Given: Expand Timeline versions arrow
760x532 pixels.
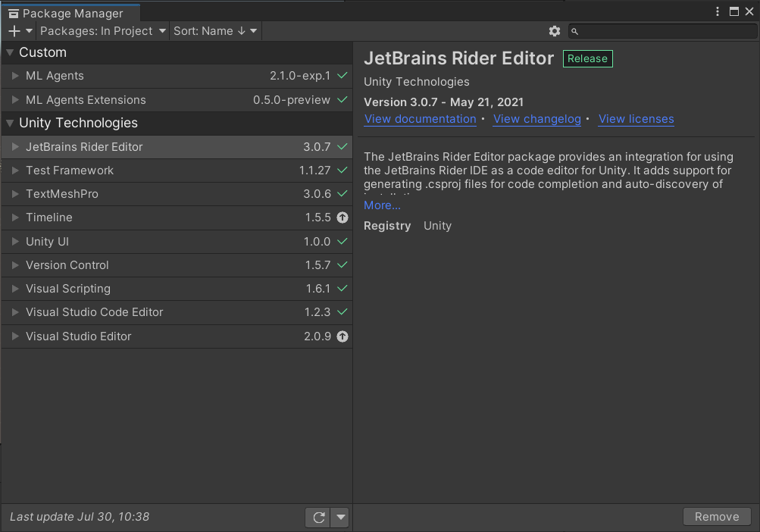Looking at the screenshot, I should (15, 217).
